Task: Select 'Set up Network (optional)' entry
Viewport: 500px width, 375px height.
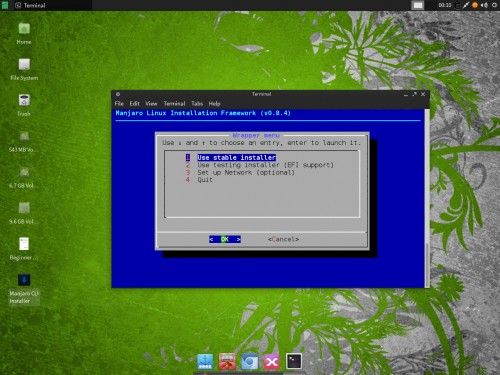Action: pyautogui.click(x=246, y=172)
